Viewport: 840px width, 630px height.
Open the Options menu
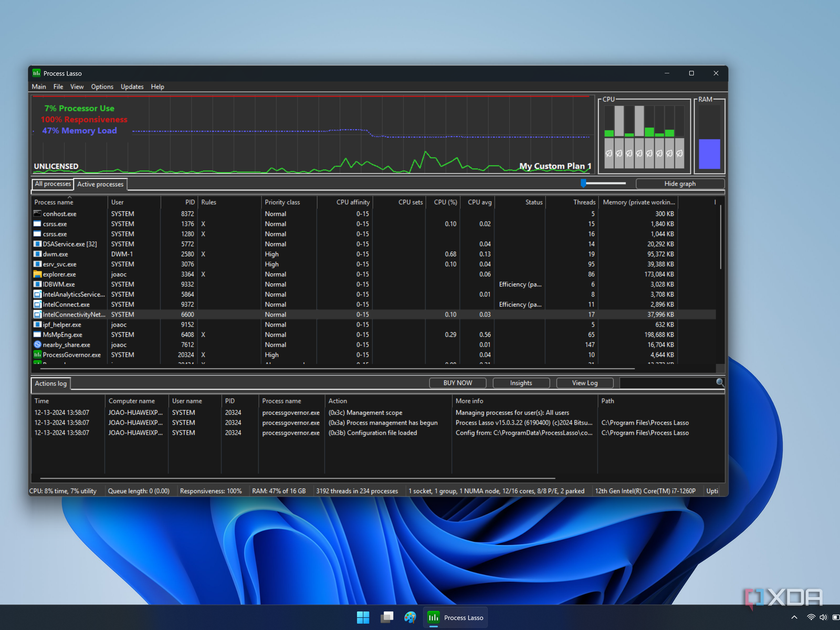tap(102, 87)
